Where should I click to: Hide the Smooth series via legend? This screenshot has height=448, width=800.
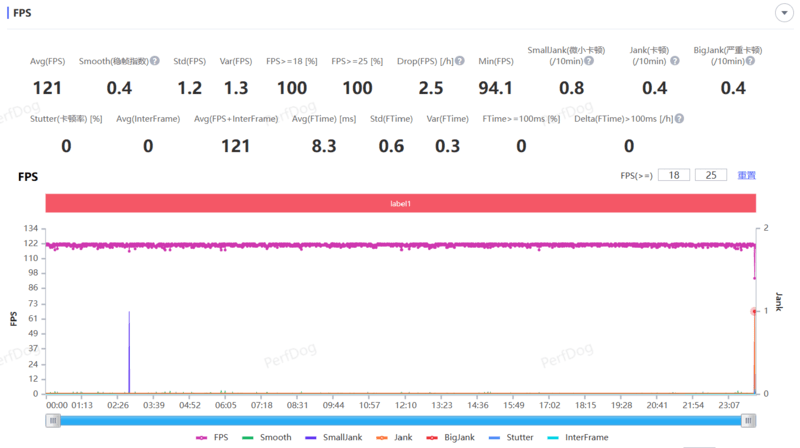268,437
